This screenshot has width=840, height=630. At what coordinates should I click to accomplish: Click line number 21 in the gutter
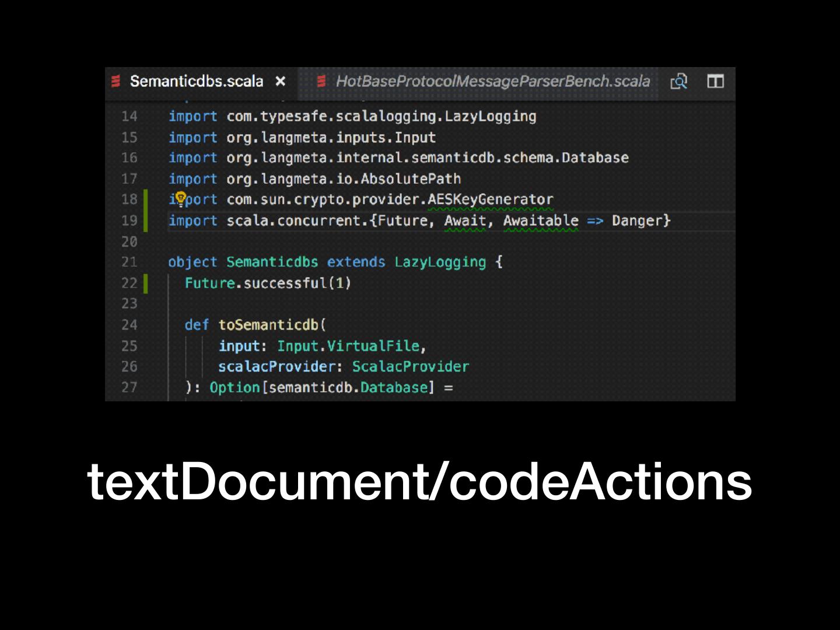click(x=129, y=262)
